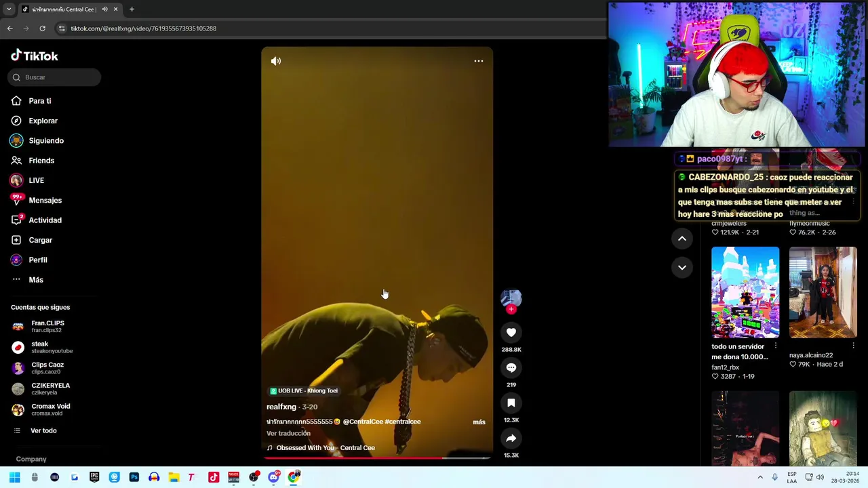Viewport: 868px width, 488px height.
Task: Open TikTok app from taskbar
Action: (x=214, y=477)
